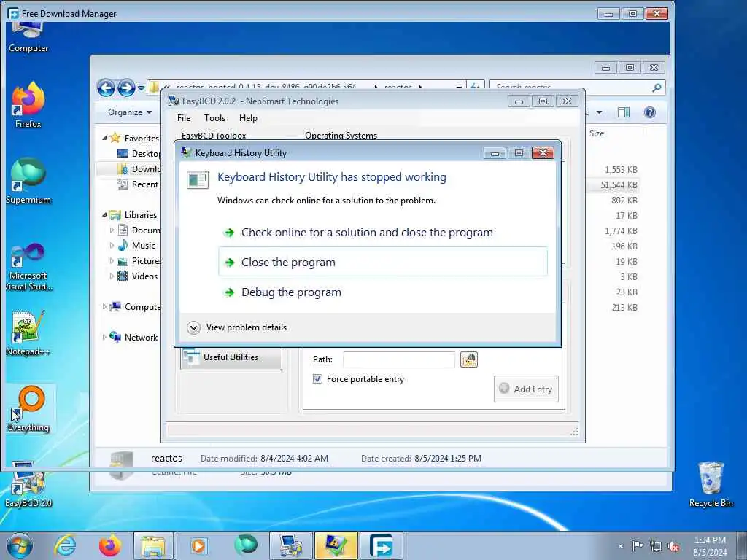Image resolution: width=747 pixels, height=560 pixels.
Task: Select Recent Places in Favorites
Action: point(138,184)
